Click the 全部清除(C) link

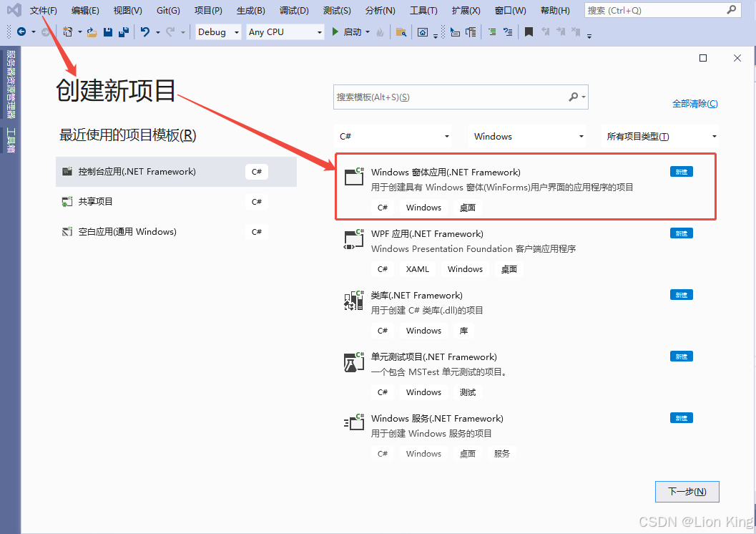point(694,104)
